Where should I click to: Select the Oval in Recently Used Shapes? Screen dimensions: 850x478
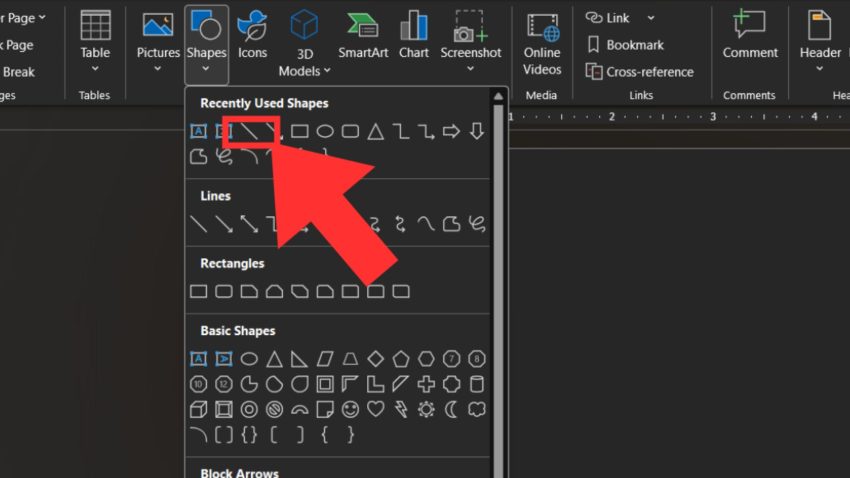pyautogui.click(x=325, y=131)
